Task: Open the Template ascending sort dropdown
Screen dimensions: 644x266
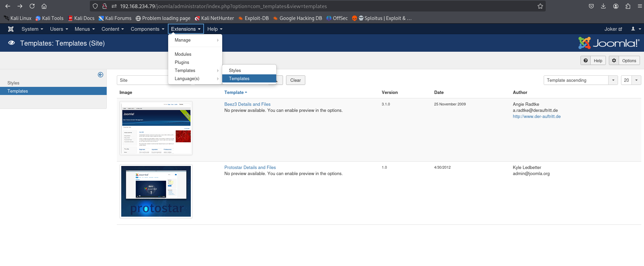Action: [x=580, y=80]
